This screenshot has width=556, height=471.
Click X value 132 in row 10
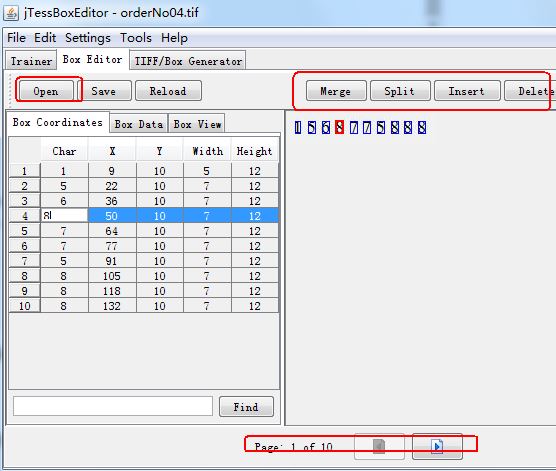112,305
